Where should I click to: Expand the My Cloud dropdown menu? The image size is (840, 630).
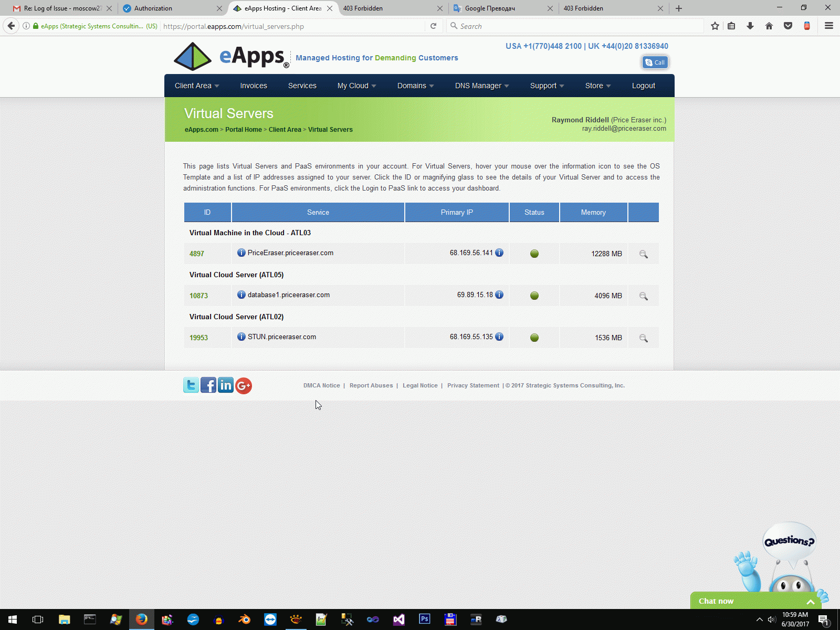tap(357, 86)
